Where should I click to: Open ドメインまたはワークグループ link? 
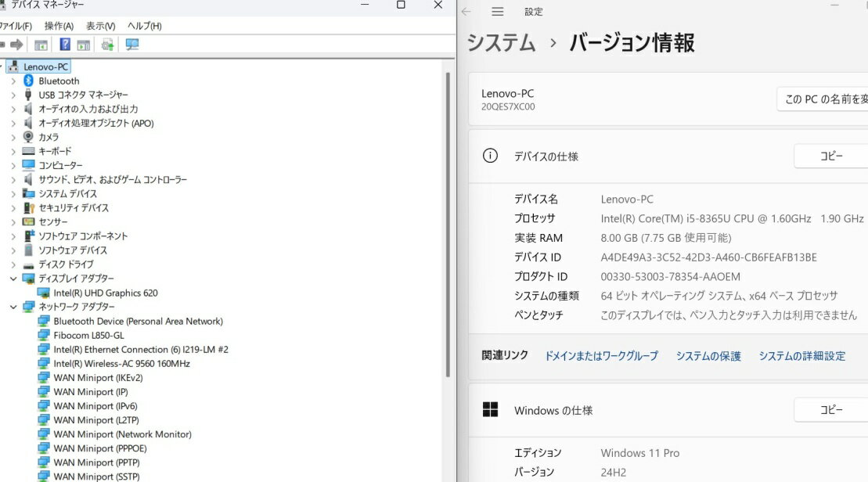click(602, 356)
